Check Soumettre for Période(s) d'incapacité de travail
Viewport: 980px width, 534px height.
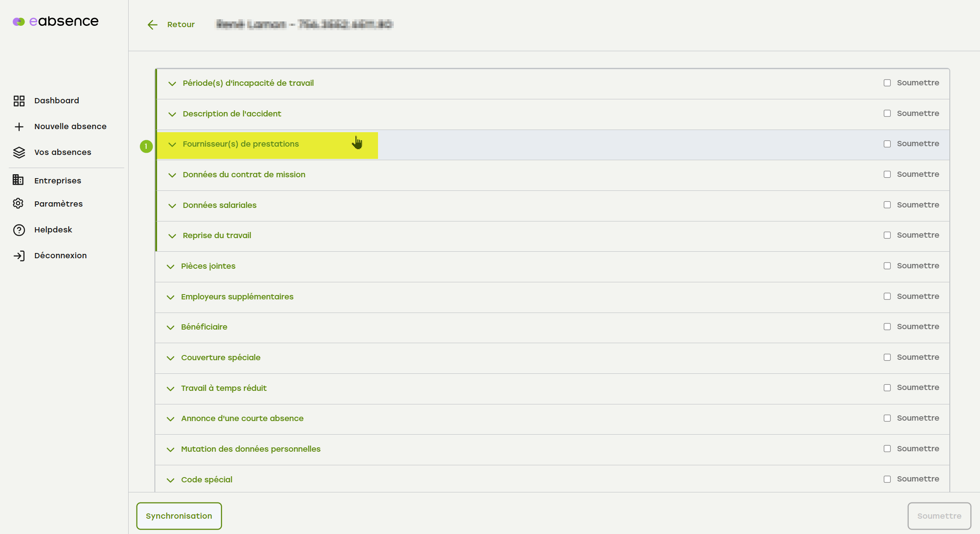[887, 83]
